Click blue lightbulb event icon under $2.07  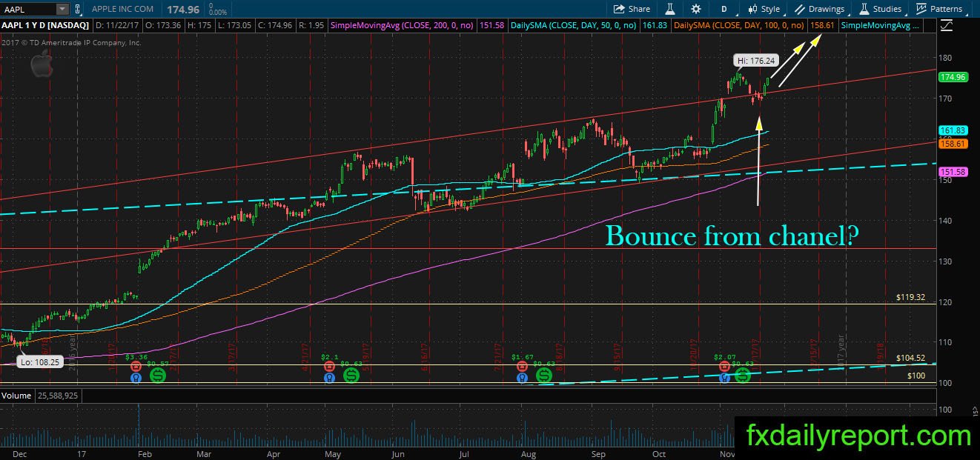(x=724, y=377)
